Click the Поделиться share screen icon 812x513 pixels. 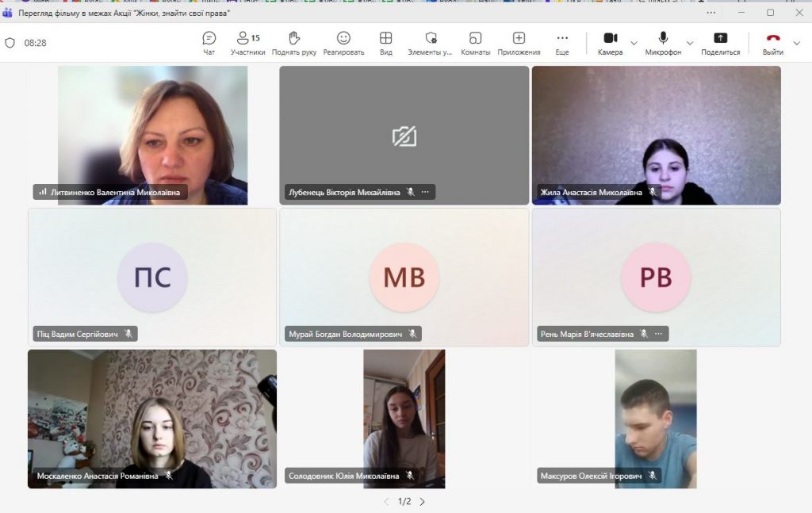[x=720, y=43]
